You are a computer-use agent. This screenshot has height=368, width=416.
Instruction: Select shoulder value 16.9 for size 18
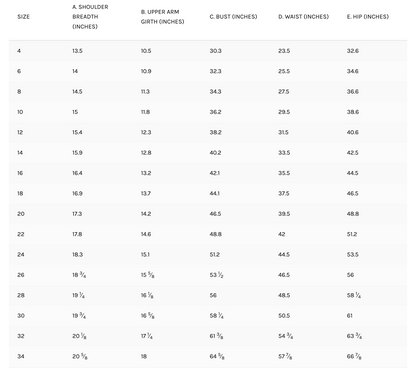pos(77,193)
